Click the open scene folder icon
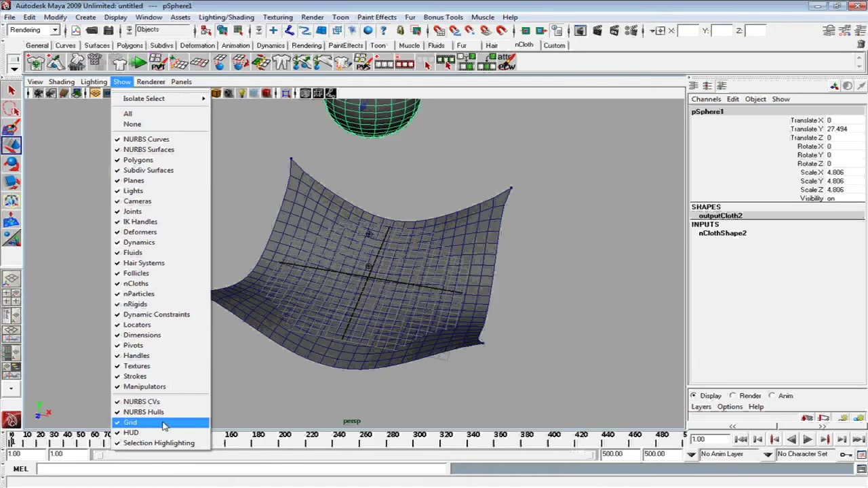The image size is (868, 488). 92,30
